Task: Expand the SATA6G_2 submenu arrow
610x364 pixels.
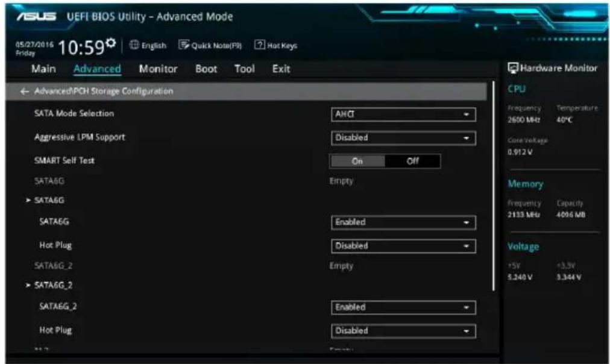Action: tap(28, 285)
